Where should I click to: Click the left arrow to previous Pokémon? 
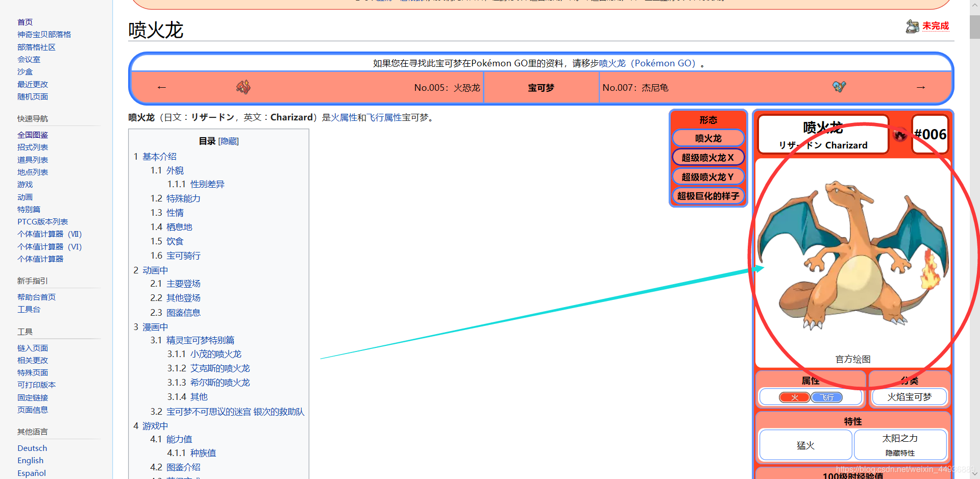162,87
